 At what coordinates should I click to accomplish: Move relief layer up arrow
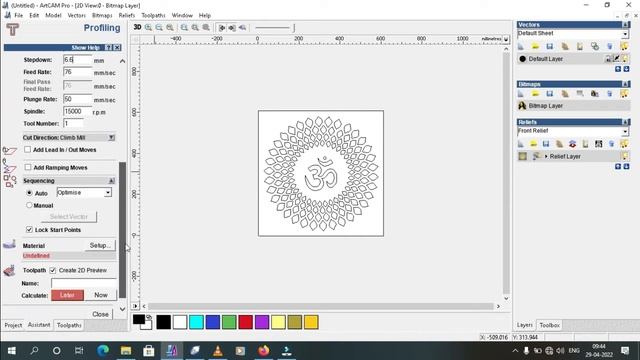point(618,167)
